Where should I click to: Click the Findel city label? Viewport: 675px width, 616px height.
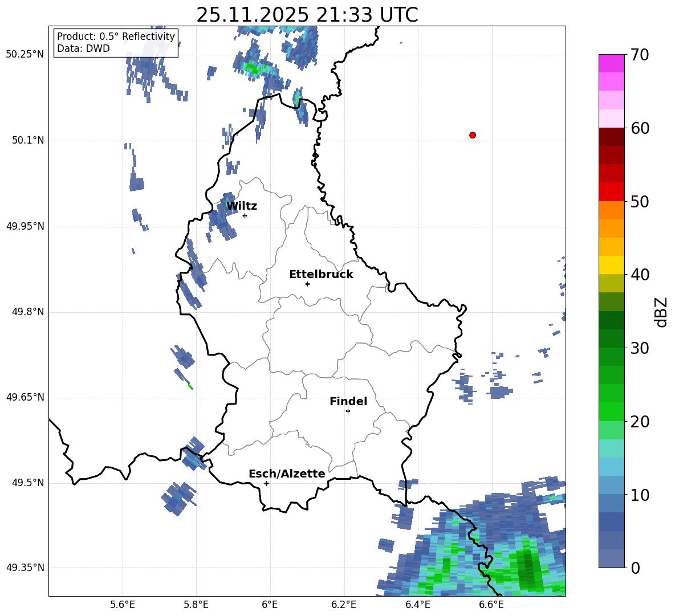348,401
